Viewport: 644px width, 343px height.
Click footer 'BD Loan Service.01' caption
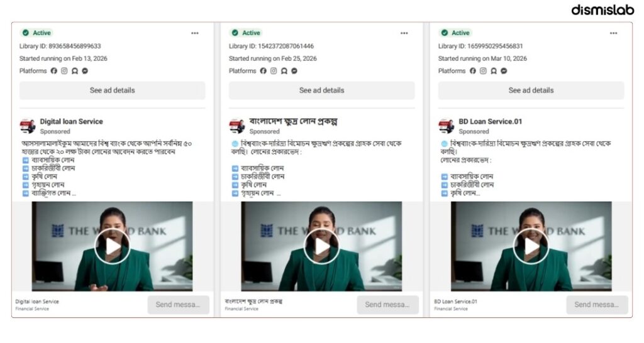point(455,302)
